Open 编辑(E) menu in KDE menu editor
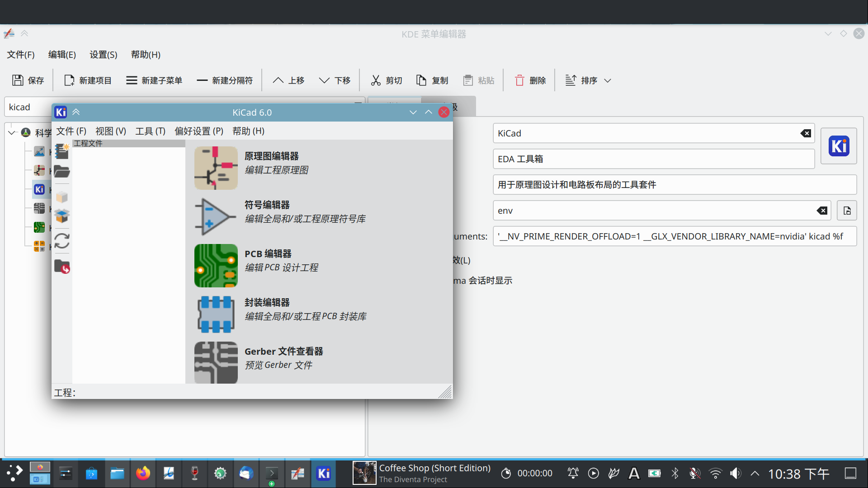Screen dimensions: 868x488 point(62,55)
